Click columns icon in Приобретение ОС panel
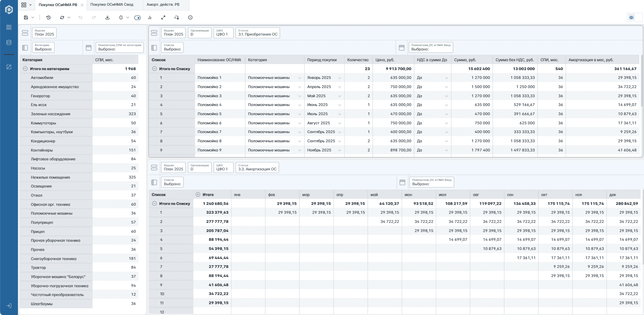This screenshot has height=315, width=644. tap(402, 48)
